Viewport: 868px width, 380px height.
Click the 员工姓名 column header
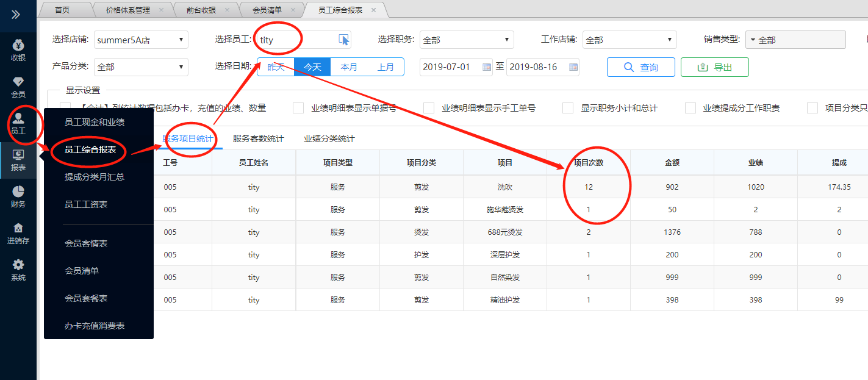[254, 163]
